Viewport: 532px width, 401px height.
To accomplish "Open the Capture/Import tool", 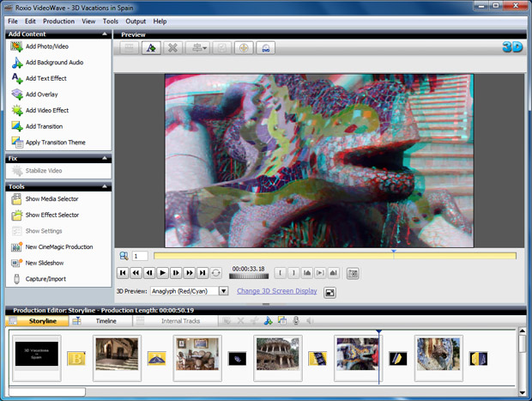I will tap(45, 278).
